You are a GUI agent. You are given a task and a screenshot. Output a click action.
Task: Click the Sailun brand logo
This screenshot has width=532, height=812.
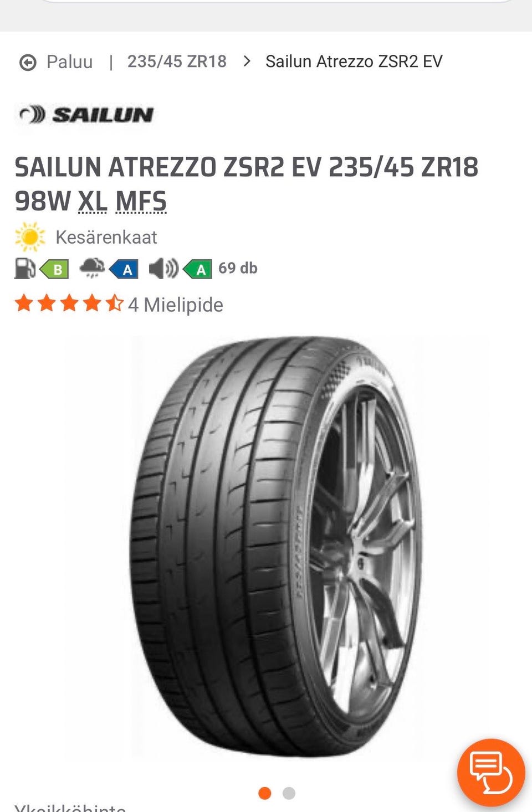(86, 115)
